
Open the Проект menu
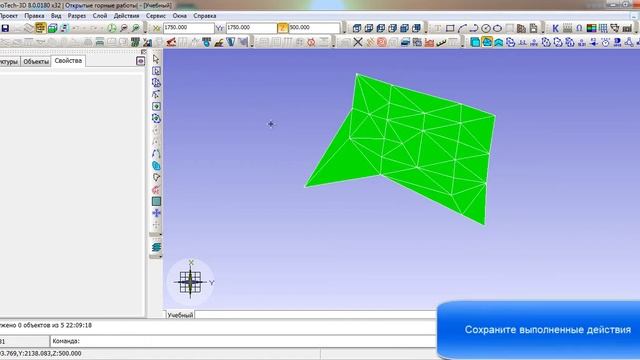[9, 16]
